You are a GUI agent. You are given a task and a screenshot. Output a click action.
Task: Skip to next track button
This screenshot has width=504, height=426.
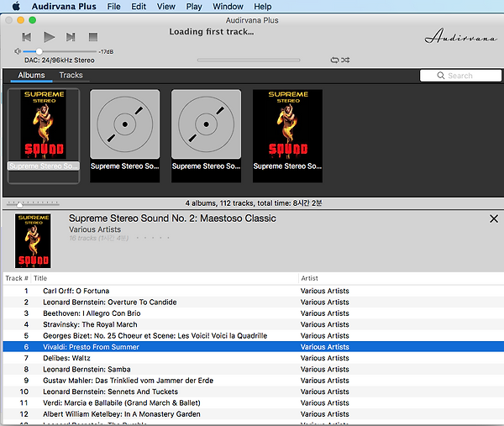click(71, 37)
